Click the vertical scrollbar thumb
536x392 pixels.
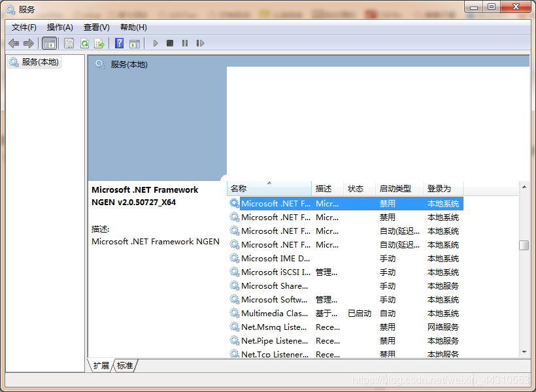tap(524, 245)
